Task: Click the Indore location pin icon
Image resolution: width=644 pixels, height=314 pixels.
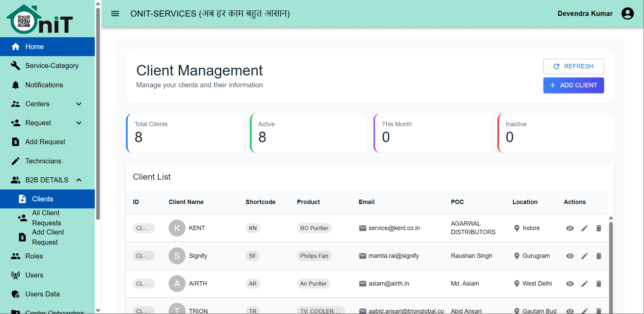Action: 517,228
